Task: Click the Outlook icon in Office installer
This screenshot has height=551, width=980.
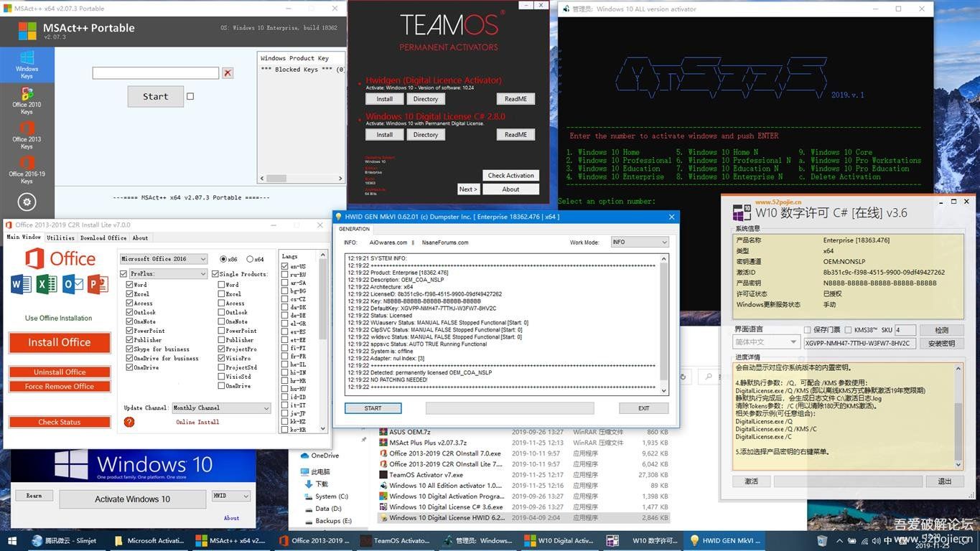Action: point(73,284)
